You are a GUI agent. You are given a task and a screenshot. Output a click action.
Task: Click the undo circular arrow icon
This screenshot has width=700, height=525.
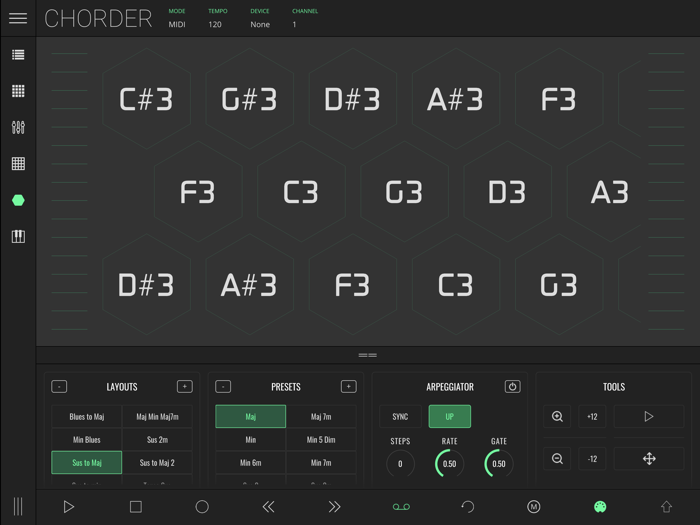pyautogui.click(x=467, y=507)
